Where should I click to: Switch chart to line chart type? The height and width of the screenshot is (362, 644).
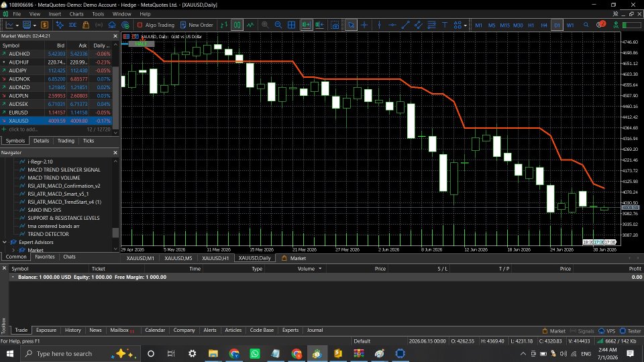pos(250,25)
